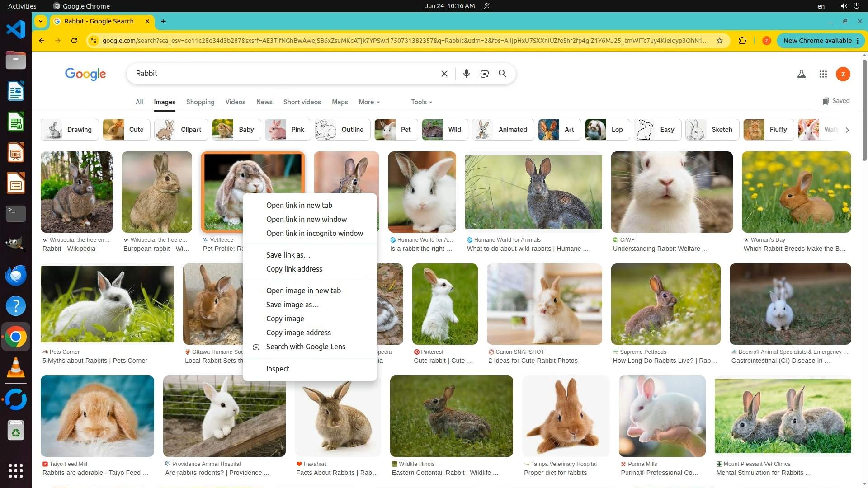
Task: Open Thunderbird from the Ubuntu dock
Action: pyautogui.click(x=16, y=275)
